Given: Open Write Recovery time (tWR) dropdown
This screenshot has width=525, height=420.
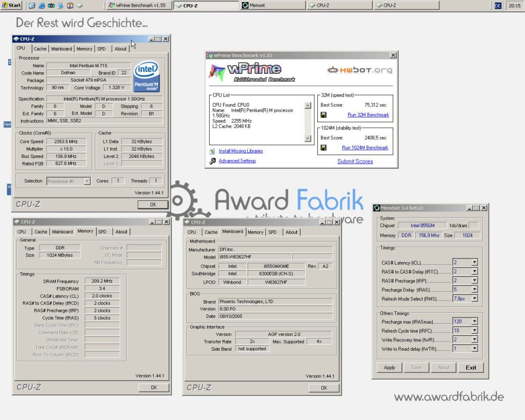Looking at the screenshot, I should [x=474, y=339].
